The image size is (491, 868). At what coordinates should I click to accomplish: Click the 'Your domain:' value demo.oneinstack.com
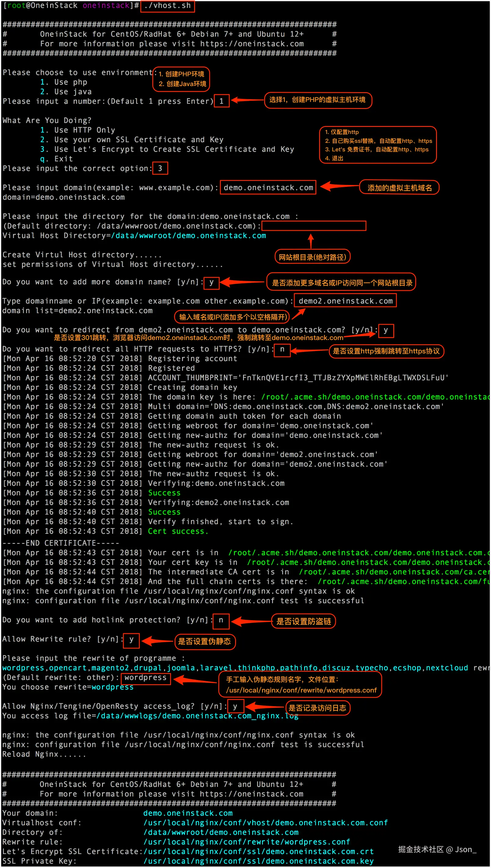188,813
